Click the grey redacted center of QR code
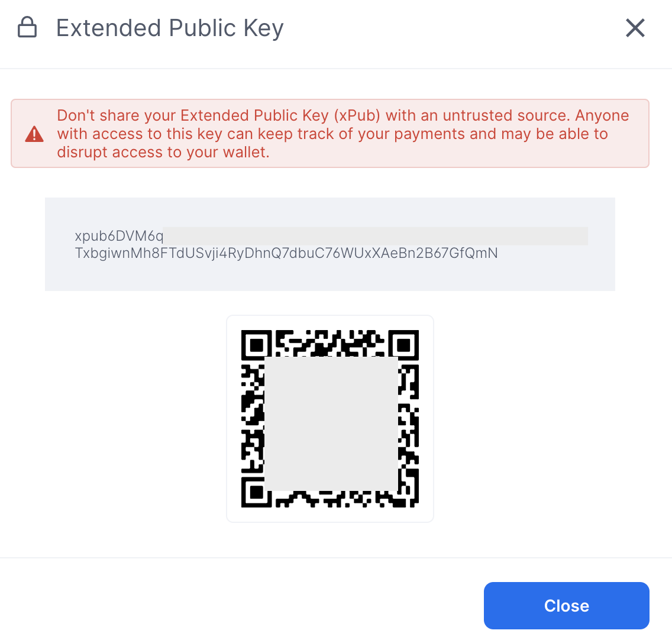The height and width of the screenshot is (640, 672). (x=331, y=424)
